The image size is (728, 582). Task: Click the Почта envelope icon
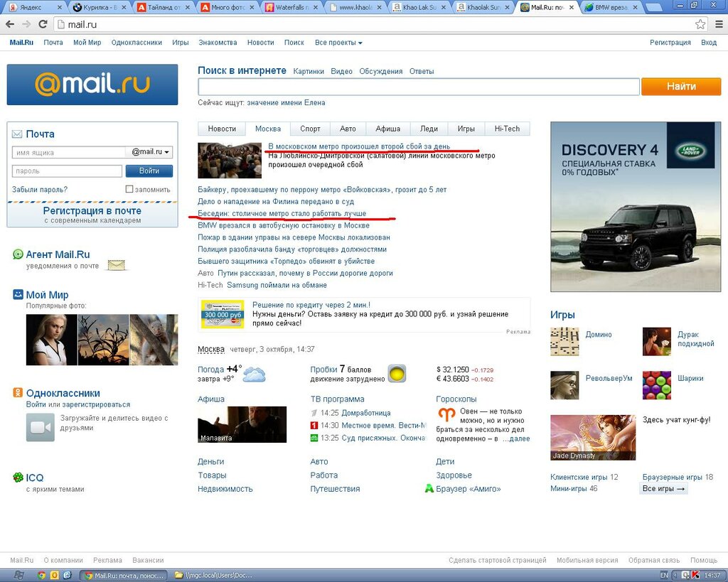(x=17, y=134)
